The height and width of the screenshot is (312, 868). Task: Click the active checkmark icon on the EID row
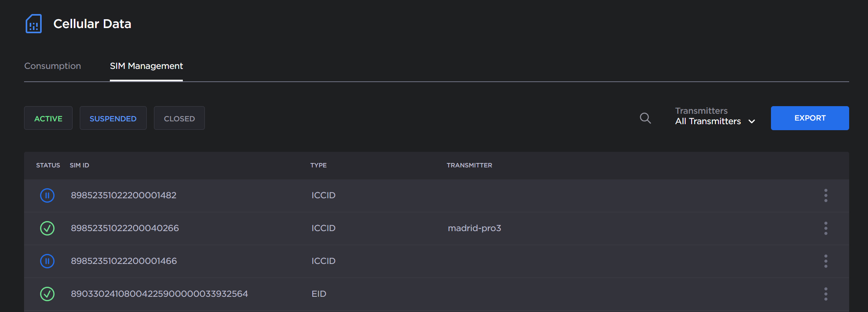pos(47,294)
